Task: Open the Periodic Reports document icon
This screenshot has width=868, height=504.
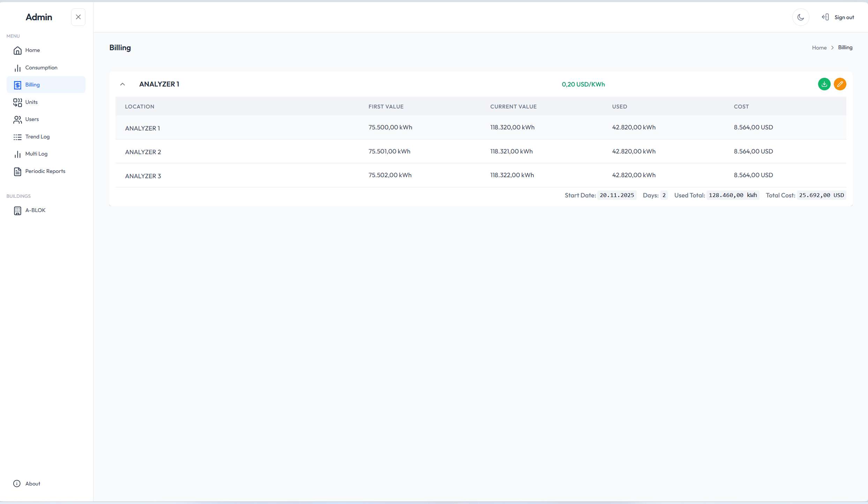Action: click(x=17, y=171)
